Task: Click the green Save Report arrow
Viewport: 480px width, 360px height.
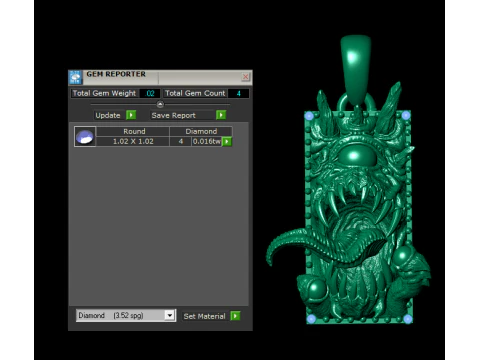Action: (221, 115)
